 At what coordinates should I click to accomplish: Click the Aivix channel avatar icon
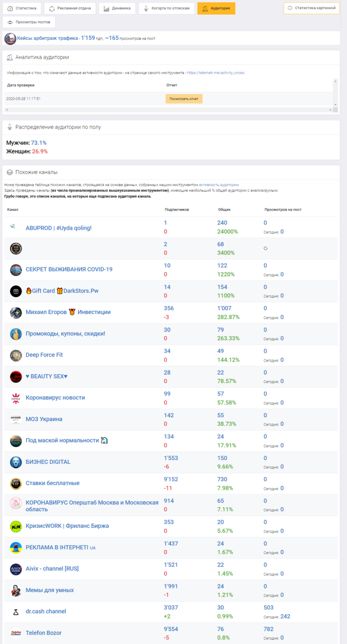16,569
